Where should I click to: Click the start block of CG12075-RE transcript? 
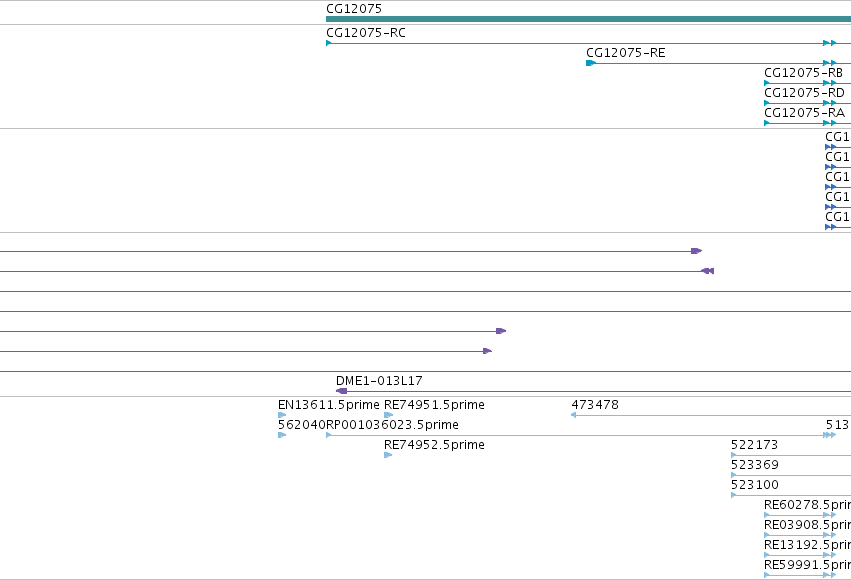click(591, 63)
